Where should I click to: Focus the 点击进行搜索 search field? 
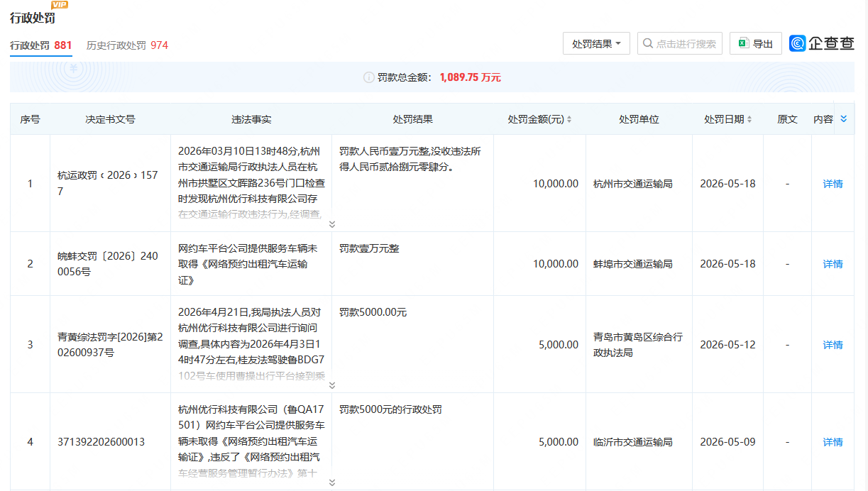(680, 44)
